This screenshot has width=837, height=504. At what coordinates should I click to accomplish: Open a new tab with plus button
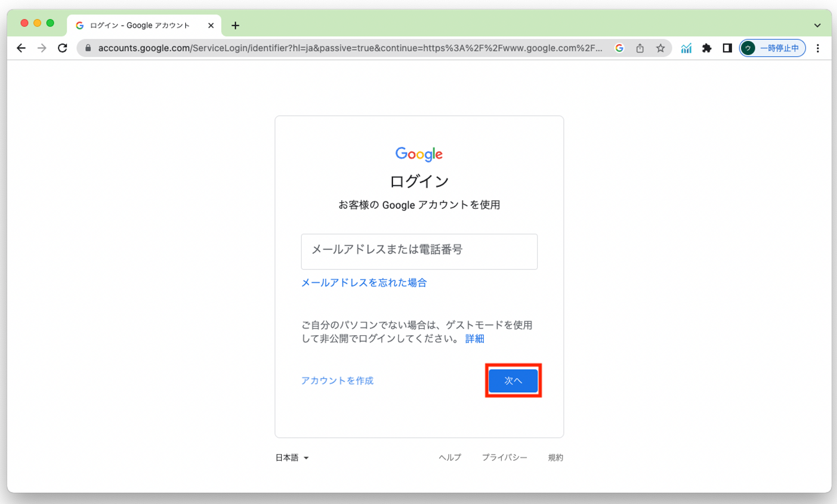[x=235, y=26]
